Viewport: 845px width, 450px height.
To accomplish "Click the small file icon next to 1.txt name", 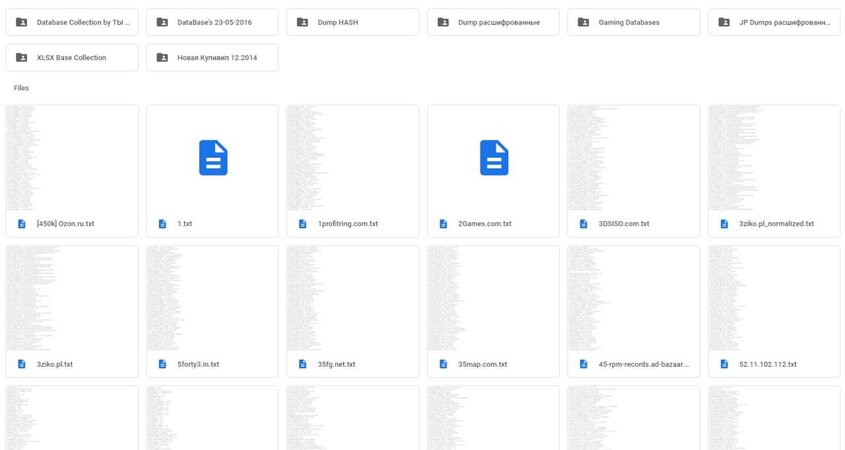I will (x=162, y=224).
